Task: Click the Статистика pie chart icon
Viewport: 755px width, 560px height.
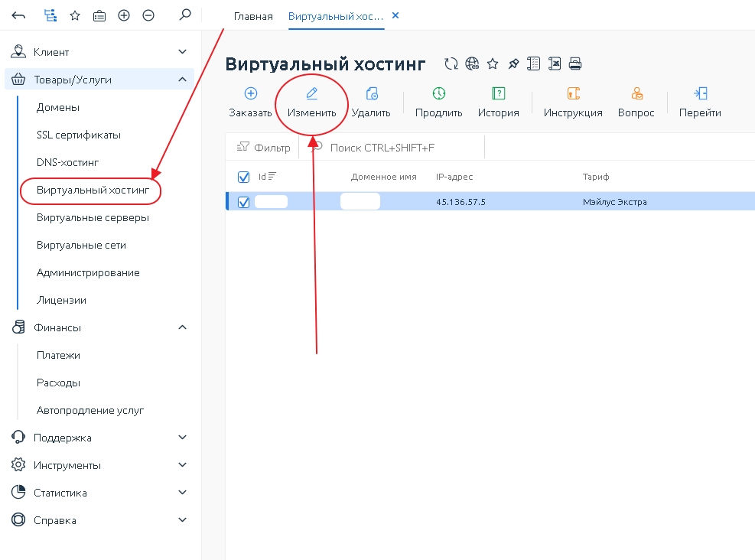Action: point(18,492)
